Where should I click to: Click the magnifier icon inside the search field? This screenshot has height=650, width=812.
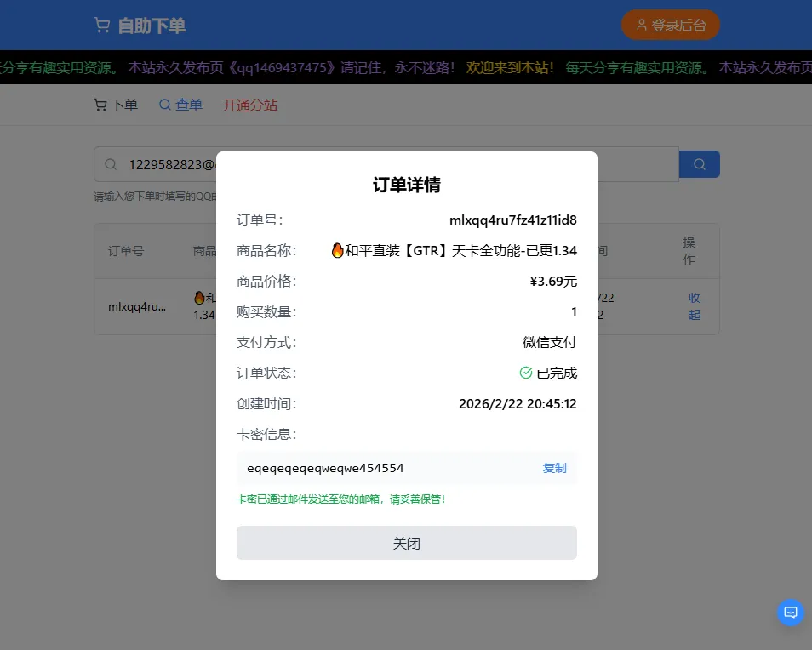click(x=111, y=163)
